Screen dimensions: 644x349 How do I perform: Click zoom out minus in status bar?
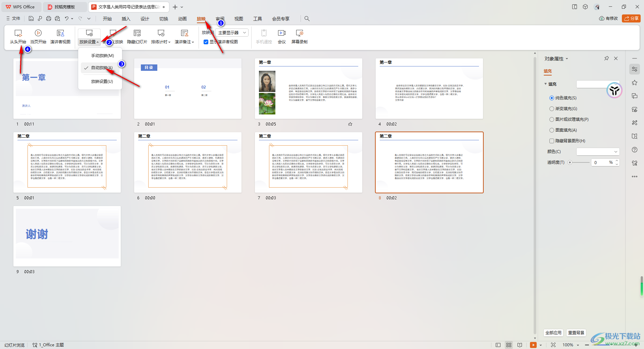[x=587, y=345]
